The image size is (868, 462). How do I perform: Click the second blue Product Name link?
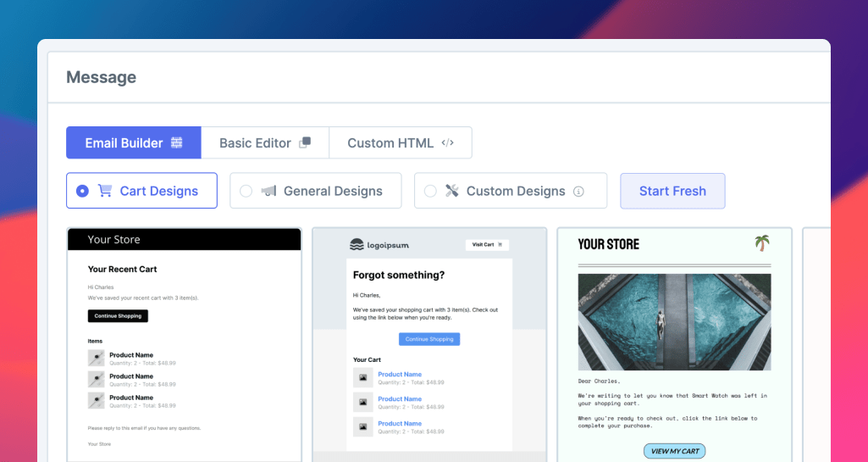[400, 399]
